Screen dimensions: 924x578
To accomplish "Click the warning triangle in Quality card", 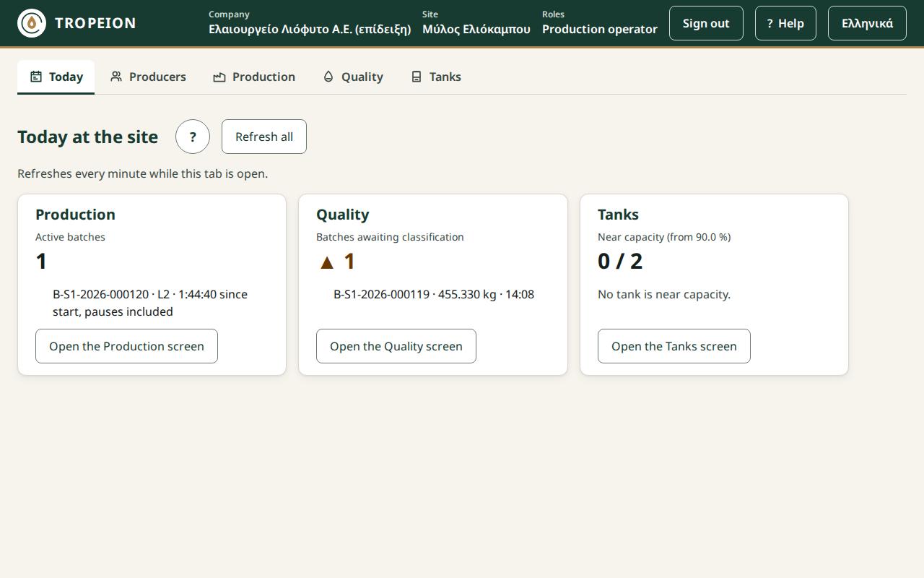I will pyautogui.click(x=327, y=262).
